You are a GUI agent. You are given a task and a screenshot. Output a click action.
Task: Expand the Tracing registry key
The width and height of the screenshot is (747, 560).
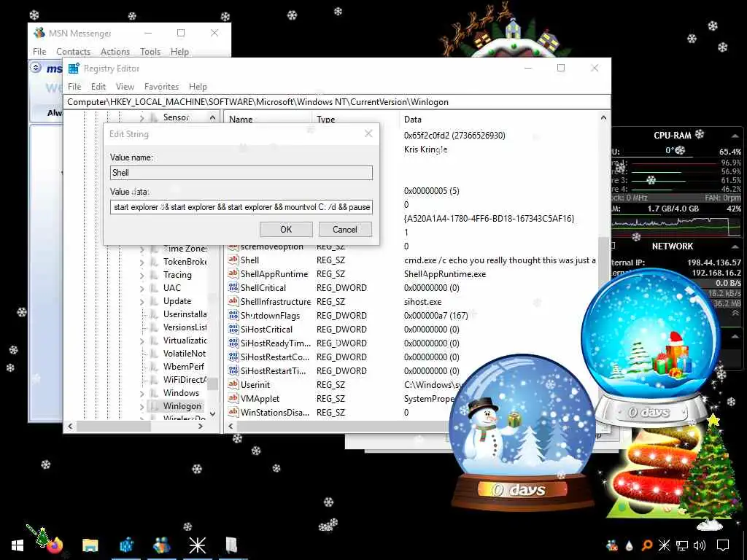tap(142, 275)
